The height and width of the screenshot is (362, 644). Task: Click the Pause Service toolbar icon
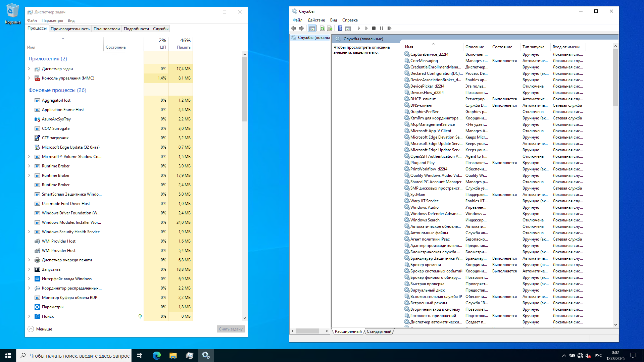tap(382, 29)
